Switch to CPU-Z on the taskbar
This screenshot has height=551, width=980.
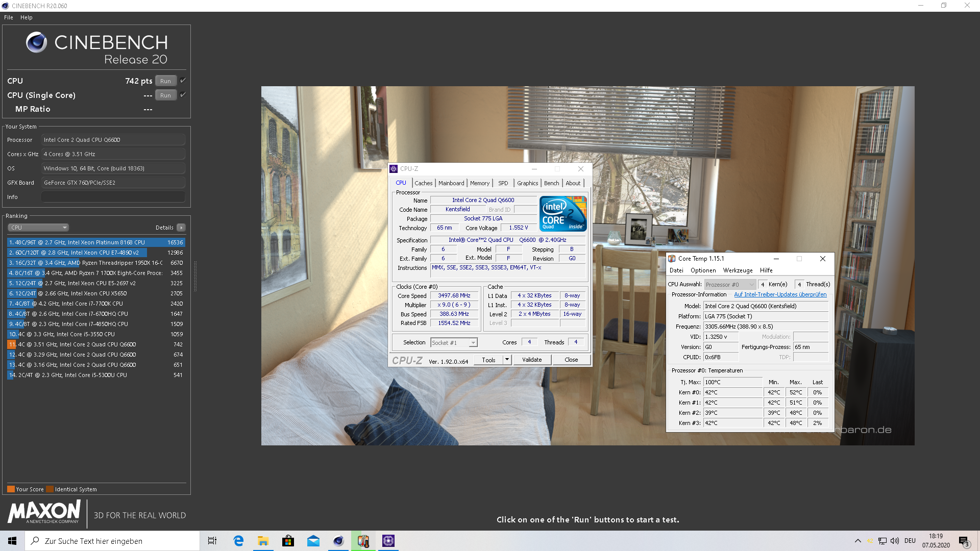[x=388, y=541]
